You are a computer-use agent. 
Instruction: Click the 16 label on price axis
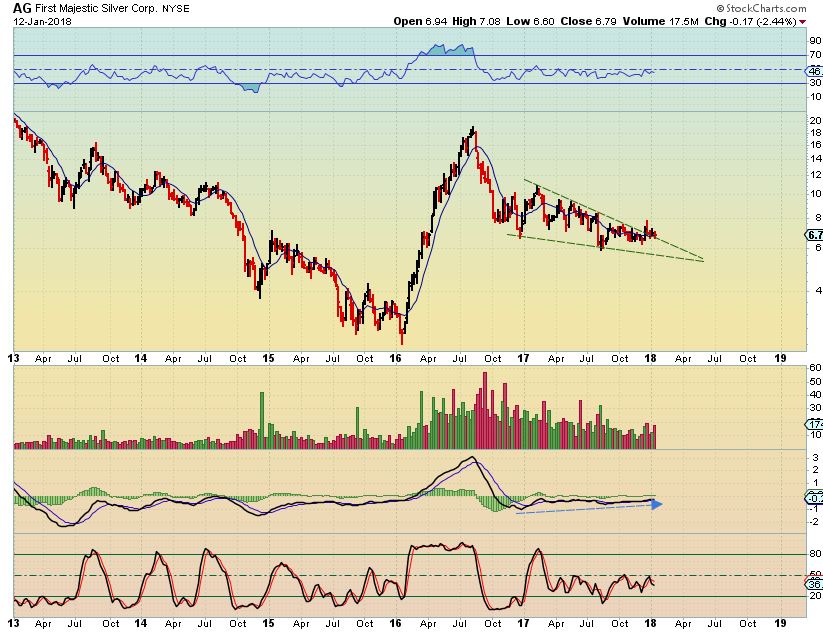pos(815,145)
